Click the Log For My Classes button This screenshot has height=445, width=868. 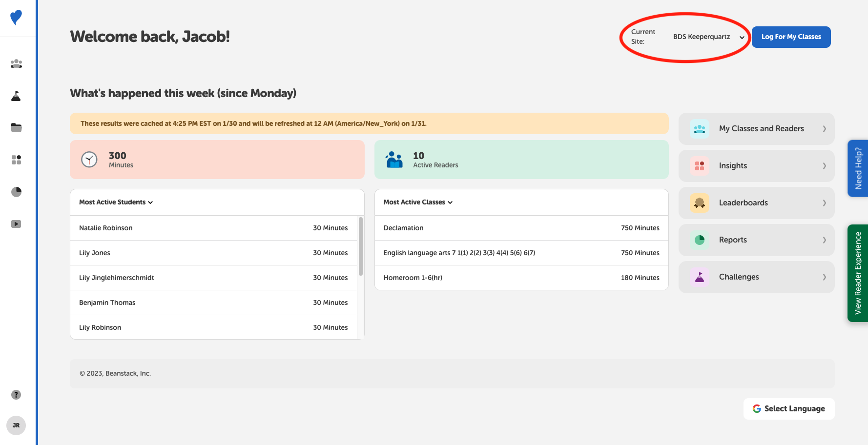(x=791, y=37)
